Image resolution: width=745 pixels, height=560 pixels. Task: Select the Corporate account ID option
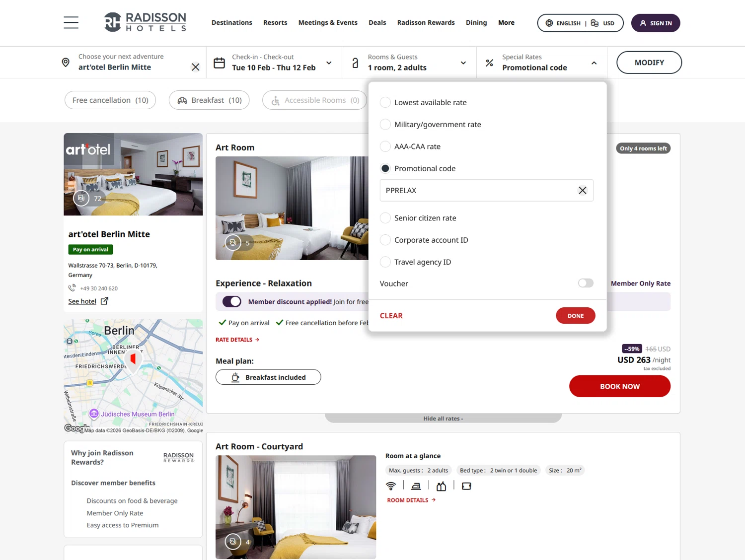click(x=385, y=240)
